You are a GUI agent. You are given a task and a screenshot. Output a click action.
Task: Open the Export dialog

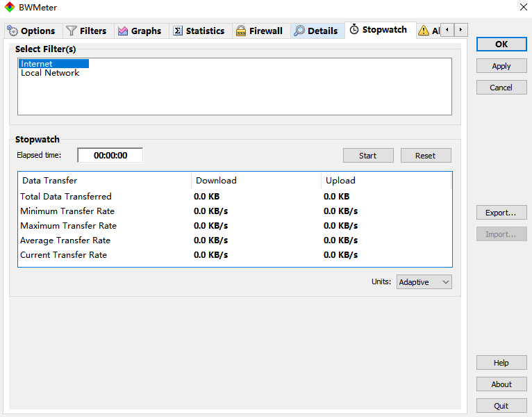tap(501, 213)
